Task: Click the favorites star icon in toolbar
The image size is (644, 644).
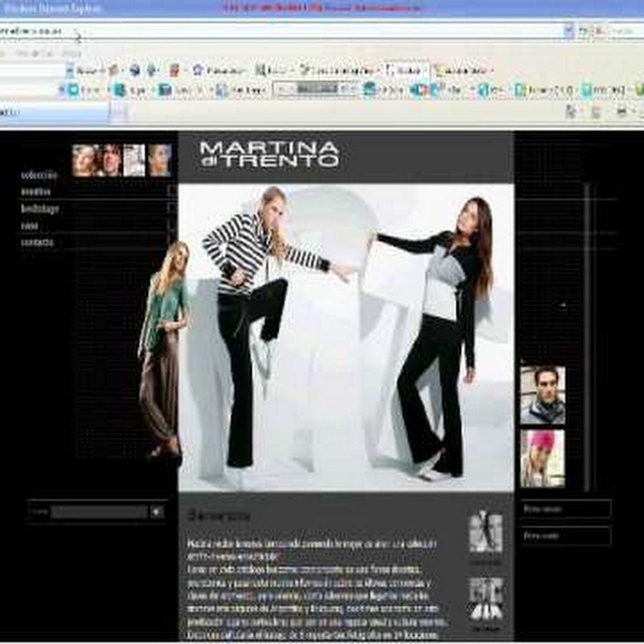Action: click(x=198, y=70)
